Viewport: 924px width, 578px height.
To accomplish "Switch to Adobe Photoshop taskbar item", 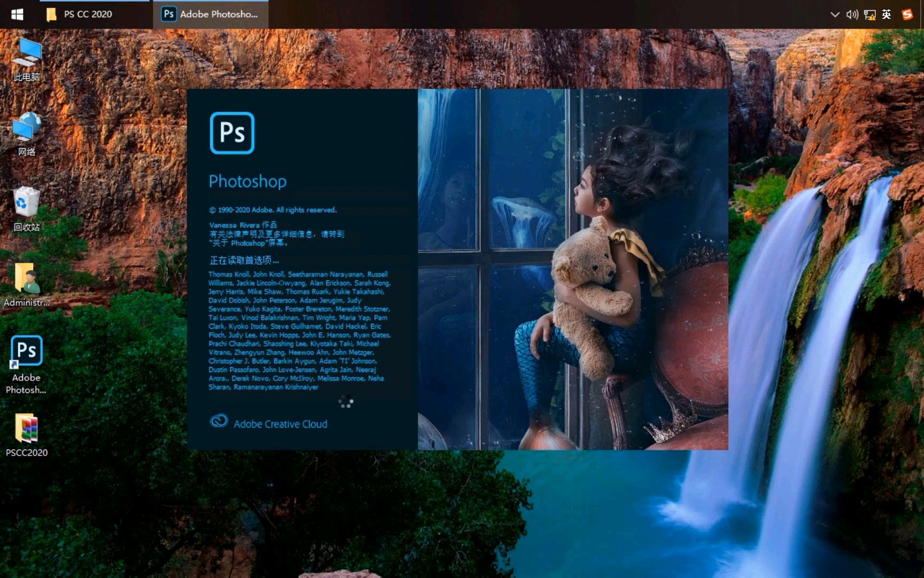I will tap(211, 14).
